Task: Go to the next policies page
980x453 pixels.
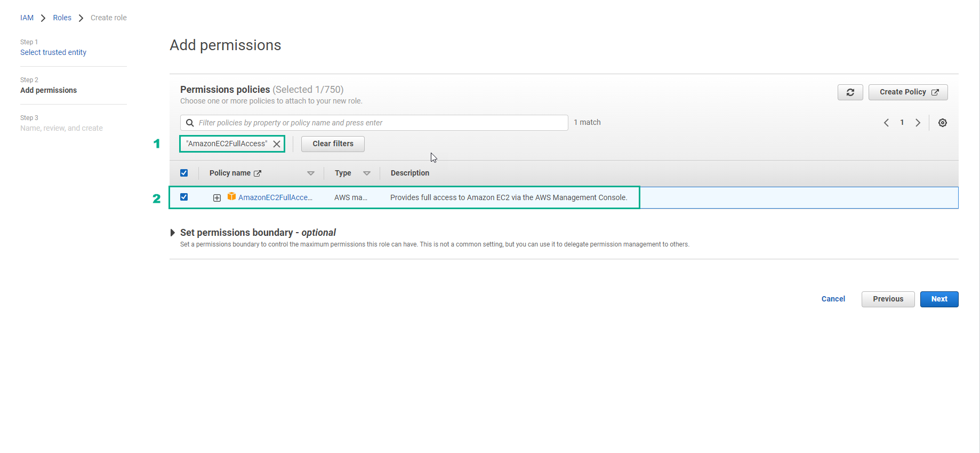Action: point(918,123)
